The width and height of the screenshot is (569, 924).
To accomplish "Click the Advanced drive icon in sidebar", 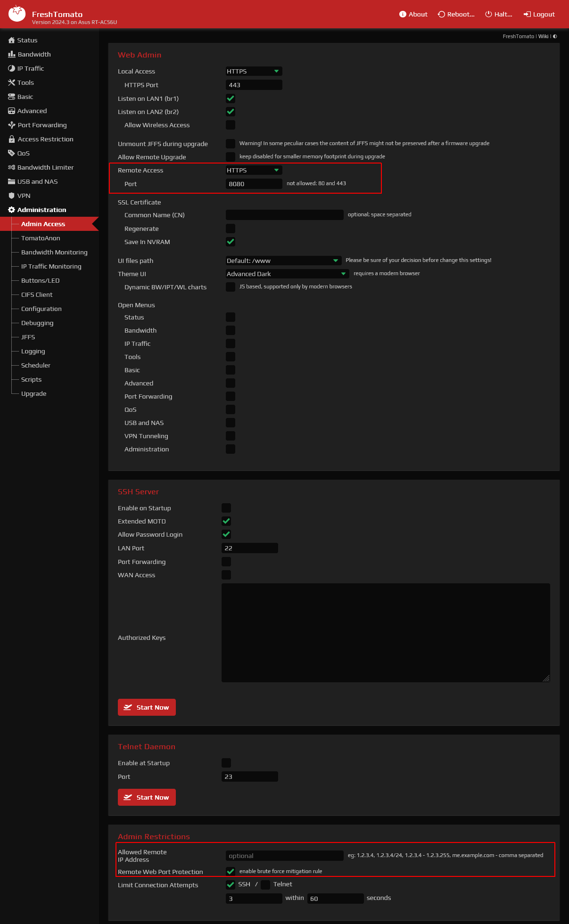I will point(12,111).
